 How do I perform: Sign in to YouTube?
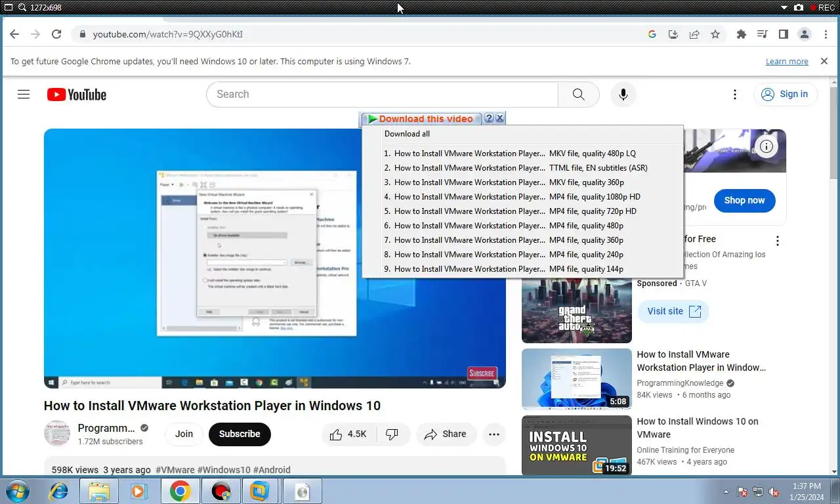[785, 94]
